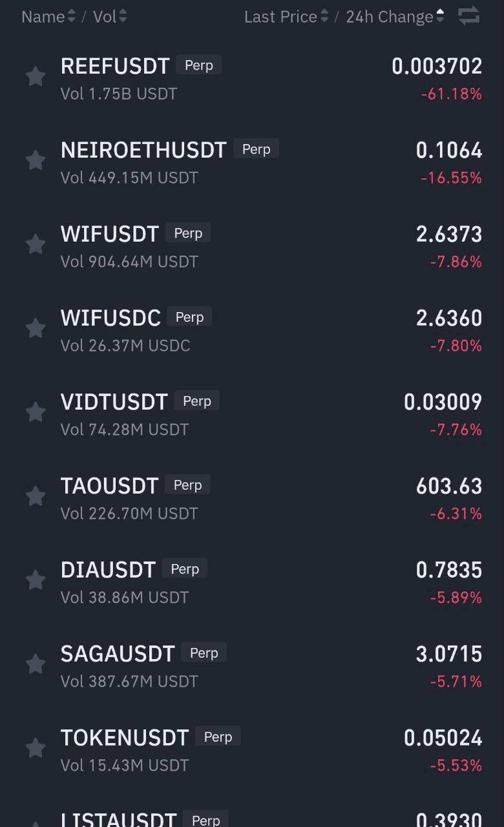Toggle favorite star for WIFUSDC

tap(36, 328)
